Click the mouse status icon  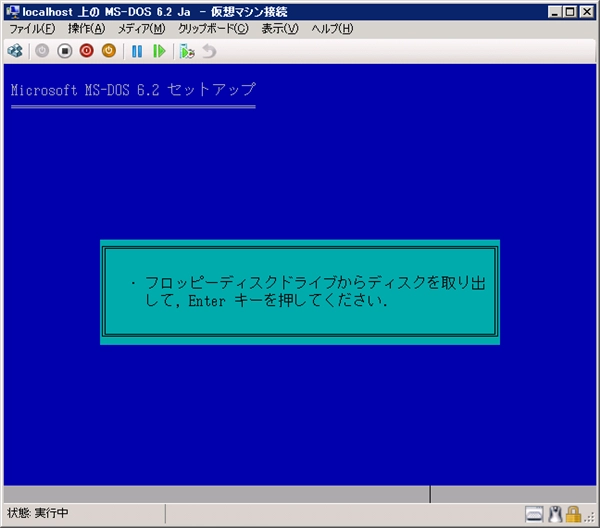pyautogui.click(x=555, y=514)
